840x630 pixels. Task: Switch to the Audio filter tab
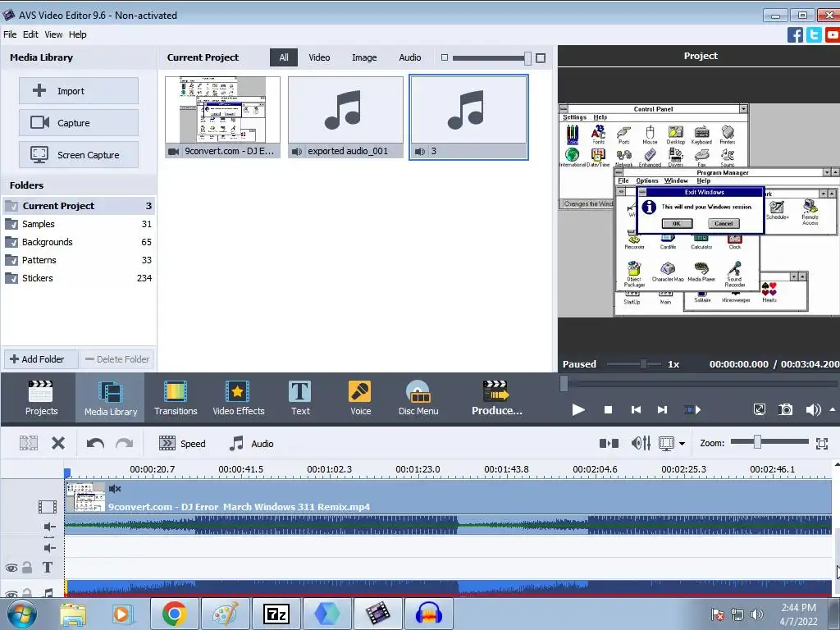click(410, 57)
